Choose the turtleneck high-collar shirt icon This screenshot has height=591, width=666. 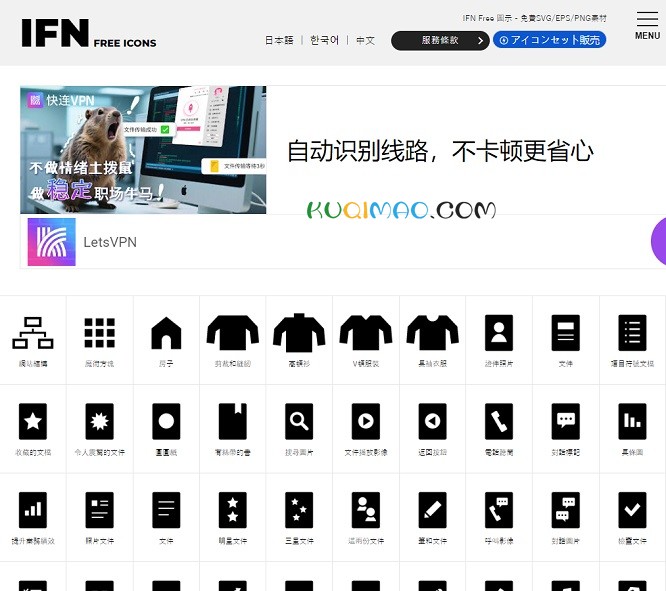click(x=299, y=333)
